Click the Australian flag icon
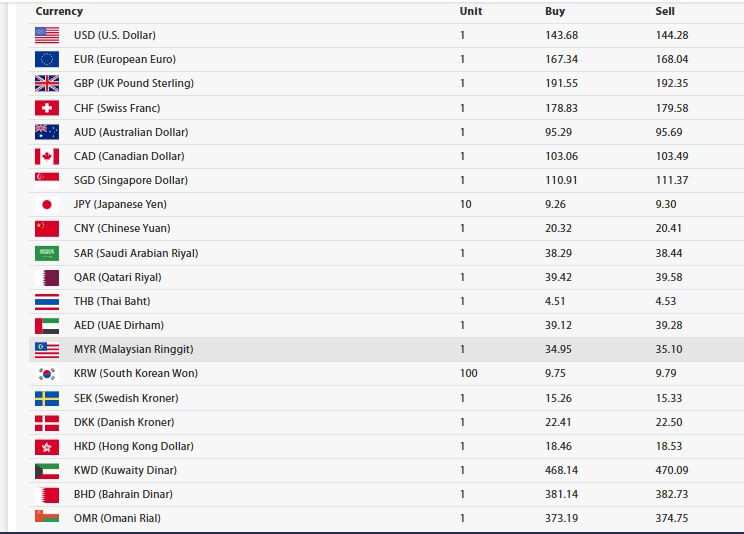The height and width of the screenshot is (534, 744). 47,132
